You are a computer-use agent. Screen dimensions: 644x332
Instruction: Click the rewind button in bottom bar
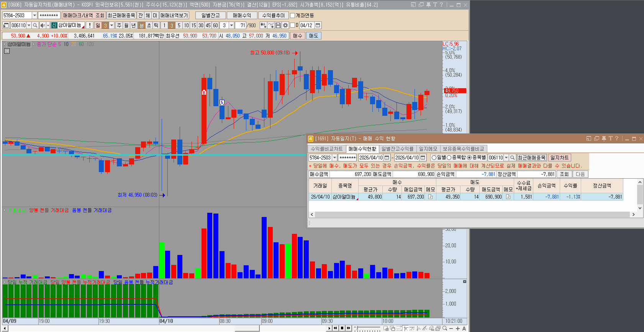pyautogui.click(x=336, y=328)
